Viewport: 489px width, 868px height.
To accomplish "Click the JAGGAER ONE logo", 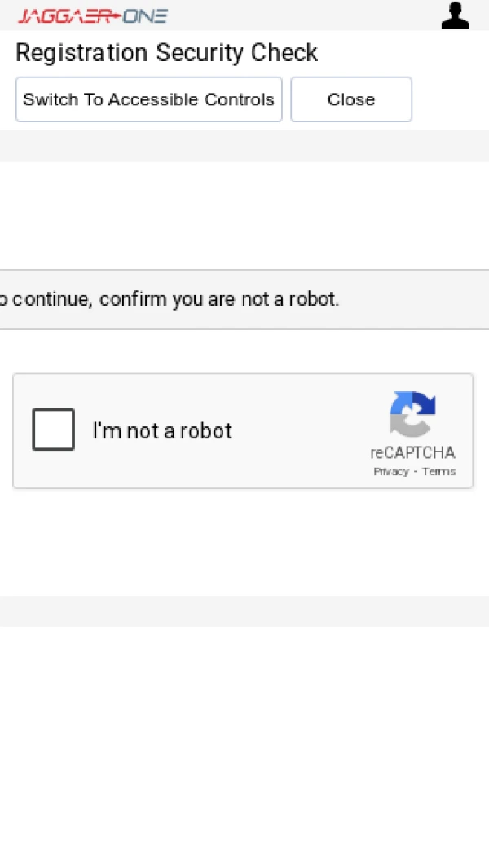I will pos(92,15).
